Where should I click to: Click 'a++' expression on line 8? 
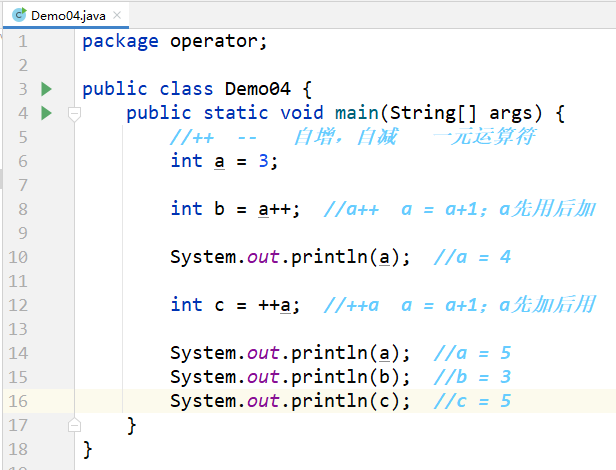(x=275, y=209)
